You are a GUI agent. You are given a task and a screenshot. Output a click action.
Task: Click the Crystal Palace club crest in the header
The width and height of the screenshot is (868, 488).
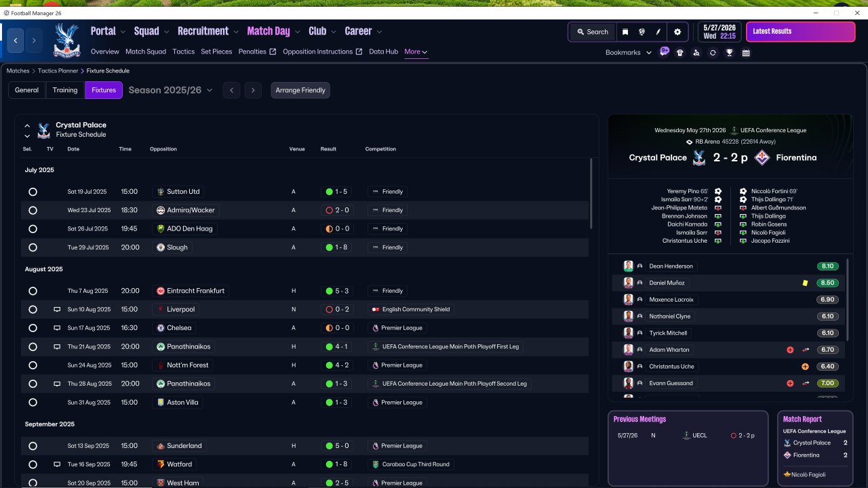tap(66, 40)
